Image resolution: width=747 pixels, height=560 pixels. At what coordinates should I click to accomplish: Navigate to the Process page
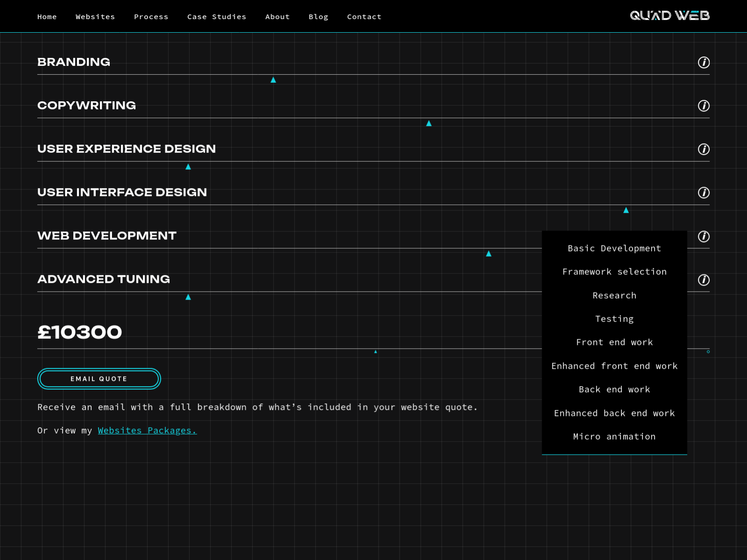tap(151, 17)
